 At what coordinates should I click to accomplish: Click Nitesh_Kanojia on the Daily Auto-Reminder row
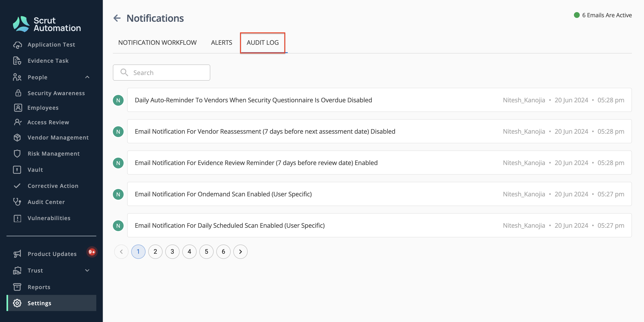(524, 100)
